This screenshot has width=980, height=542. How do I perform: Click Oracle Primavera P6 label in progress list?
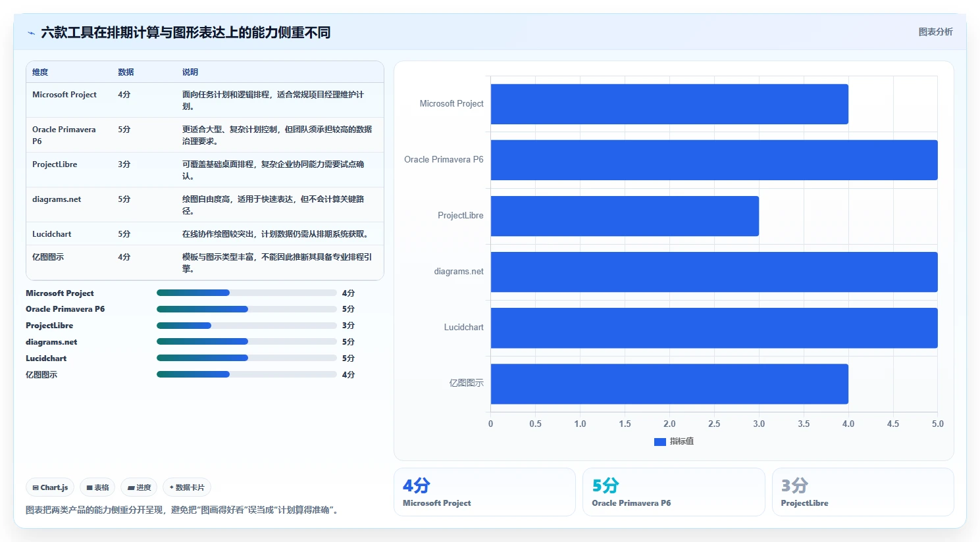(65, 309)
